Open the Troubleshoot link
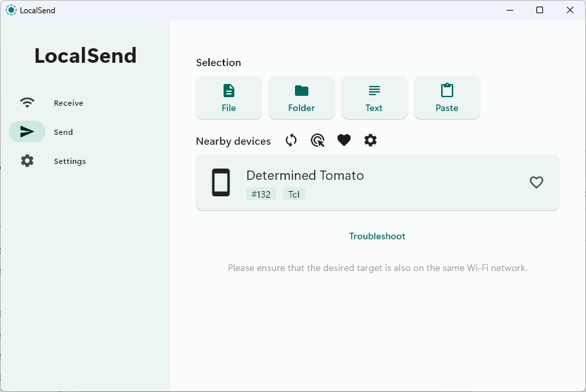The width and height of the screenshot is (586, 392). tap(377, 236)
